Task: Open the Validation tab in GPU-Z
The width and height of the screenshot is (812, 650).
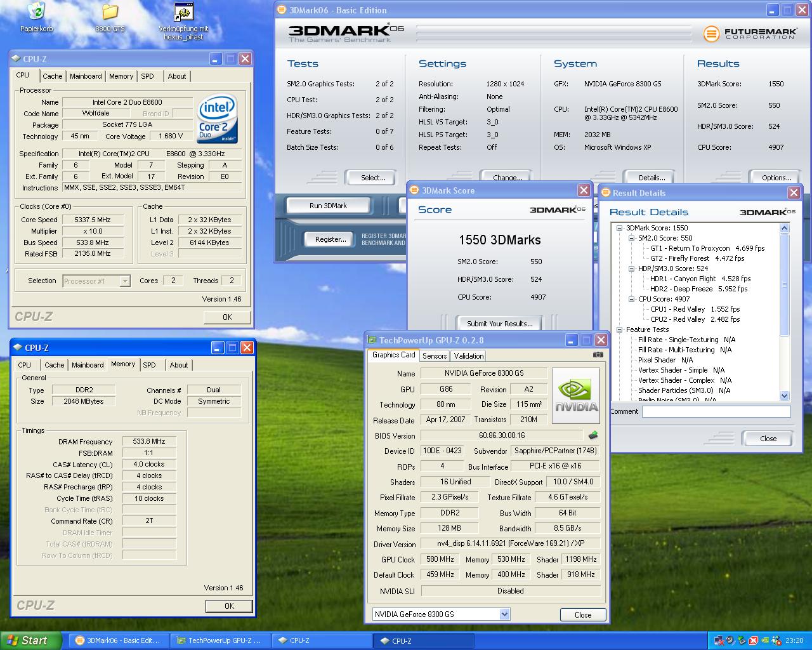Action: click(469, 356)
